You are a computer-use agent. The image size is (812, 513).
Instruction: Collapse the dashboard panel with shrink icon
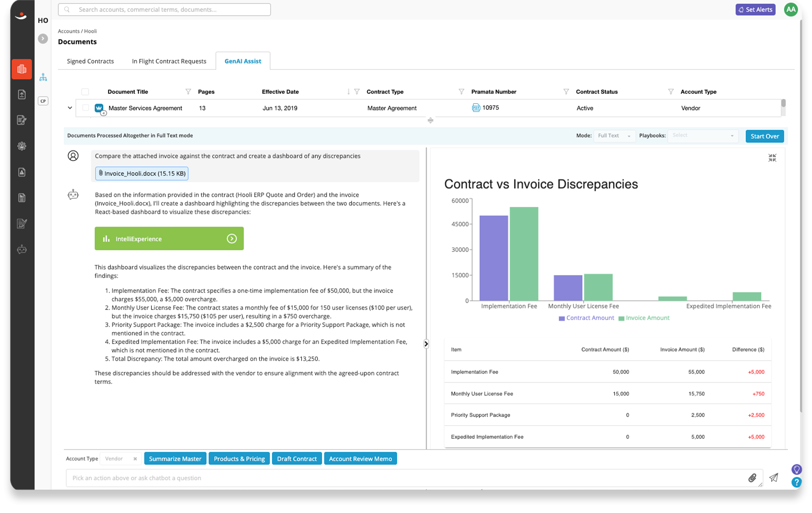click(x=772, y=158)
